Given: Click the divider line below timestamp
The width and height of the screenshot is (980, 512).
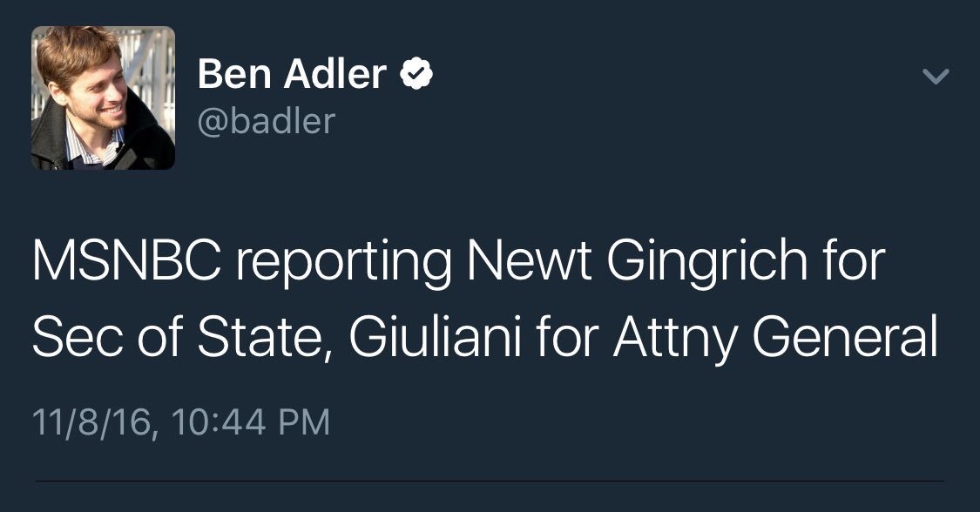Looking at the screenshot, I should click(490, 481).
